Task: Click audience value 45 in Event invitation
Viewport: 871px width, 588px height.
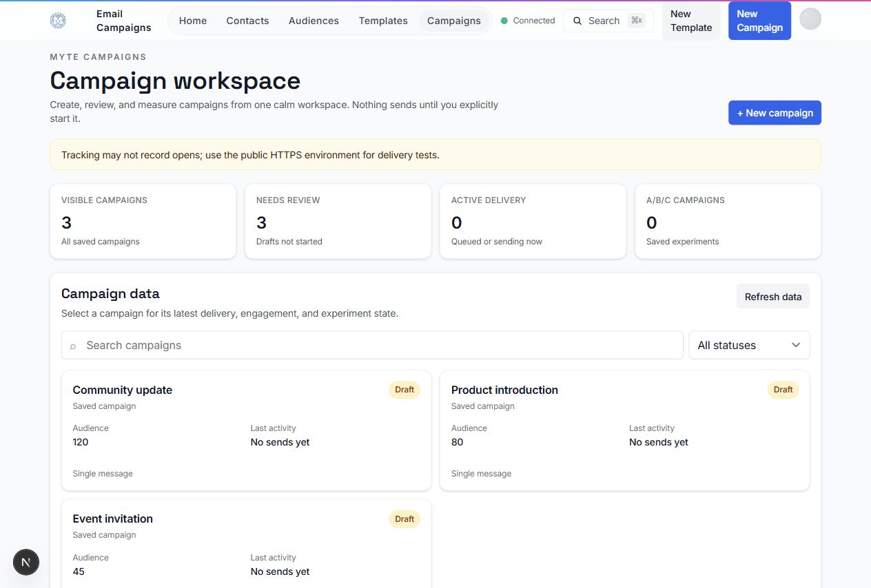Action: 79,571
